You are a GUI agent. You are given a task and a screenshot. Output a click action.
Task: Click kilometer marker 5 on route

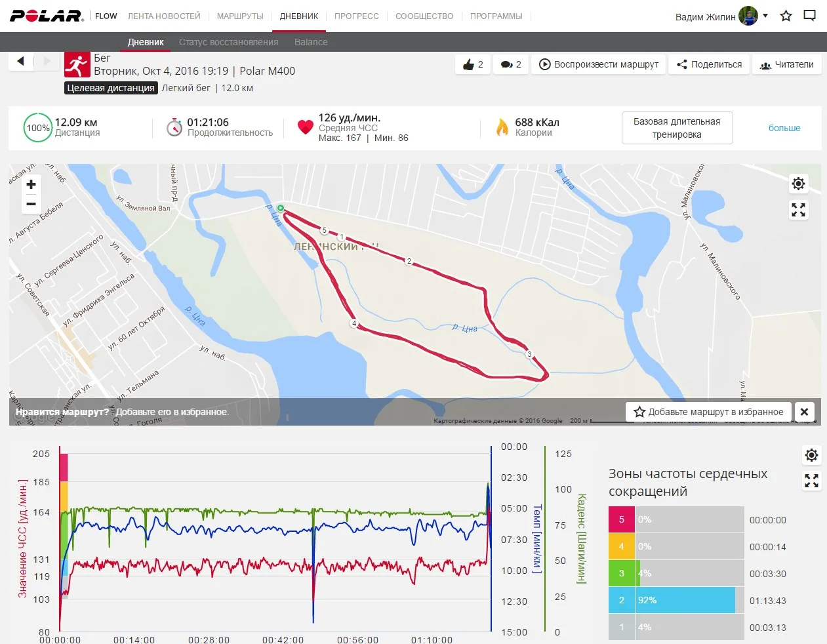(x=324, y=230)
